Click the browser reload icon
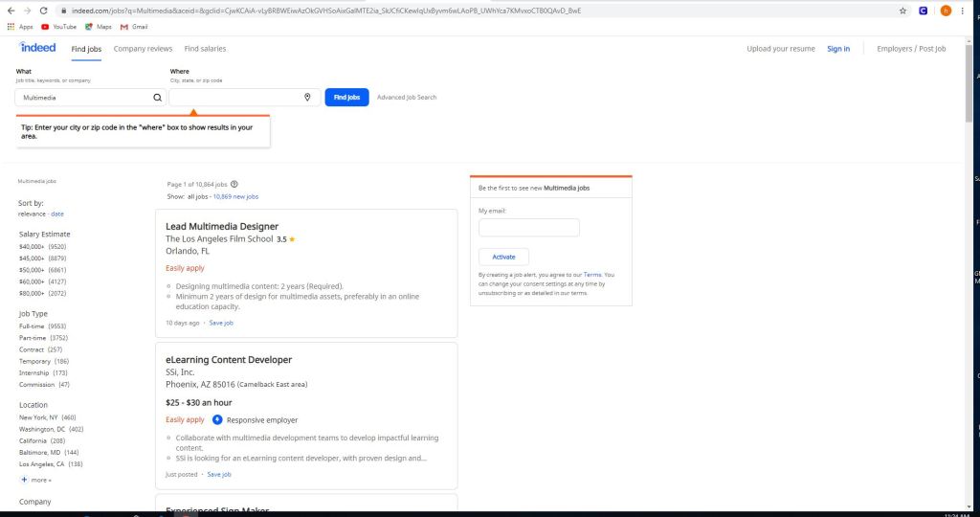 coord(43,11)
